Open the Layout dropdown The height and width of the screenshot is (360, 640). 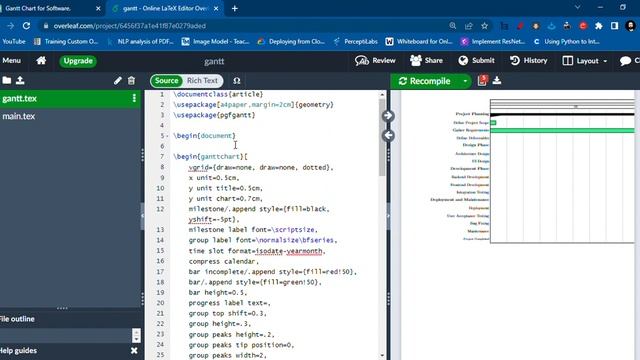[x=584, y=61]
